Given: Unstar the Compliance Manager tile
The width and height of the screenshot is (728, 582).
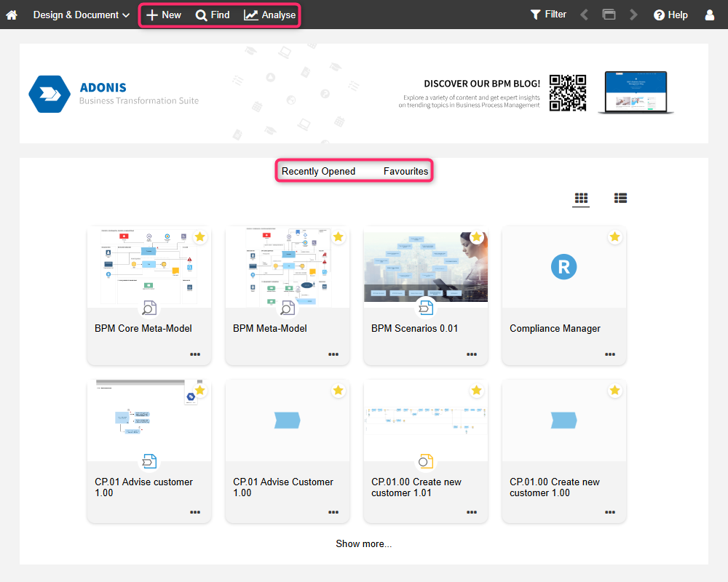Looking at the screenshot, I should [x=615, y=237].
